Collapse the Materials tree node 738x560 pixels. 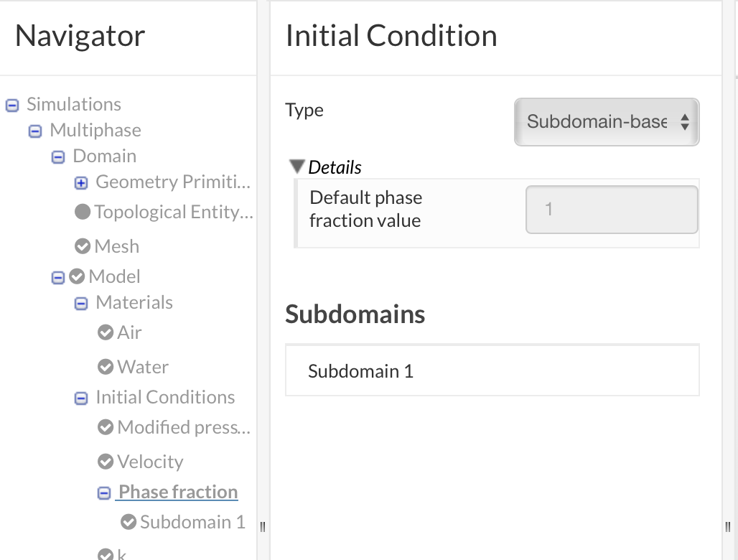(81, 304)
